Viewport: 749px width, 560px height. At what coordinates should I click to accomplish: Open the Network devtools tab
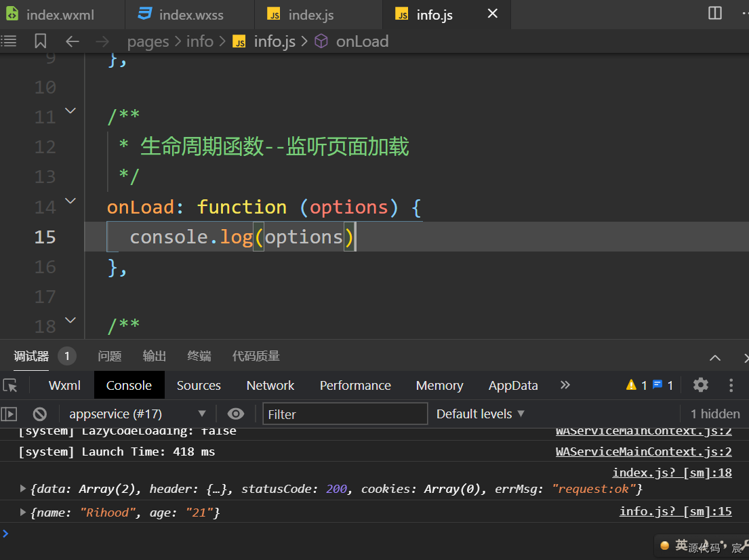(x=270, y=385)
